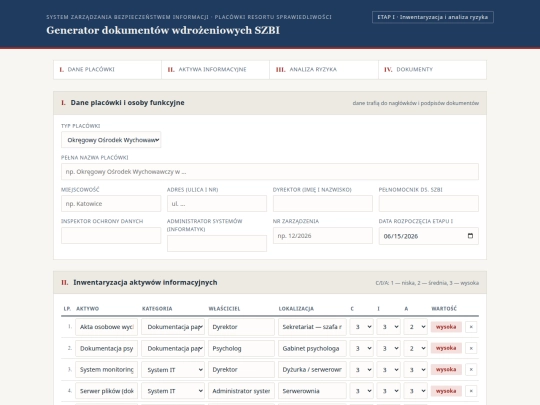This screenshot has width=540, height=405.
Task: Click the Inspektor ochrony danych field
Action: click(111, 236)
